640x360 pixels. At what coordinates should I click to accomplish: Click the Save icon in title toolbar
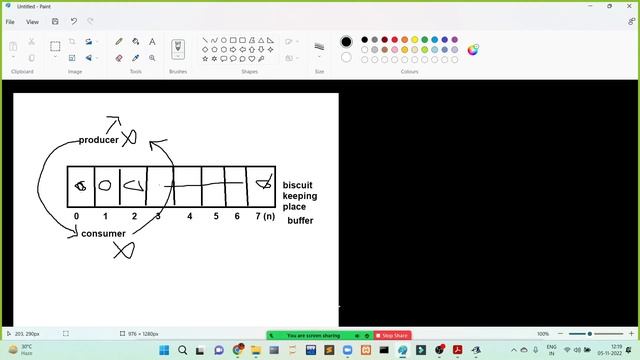(x=55, y=22)
